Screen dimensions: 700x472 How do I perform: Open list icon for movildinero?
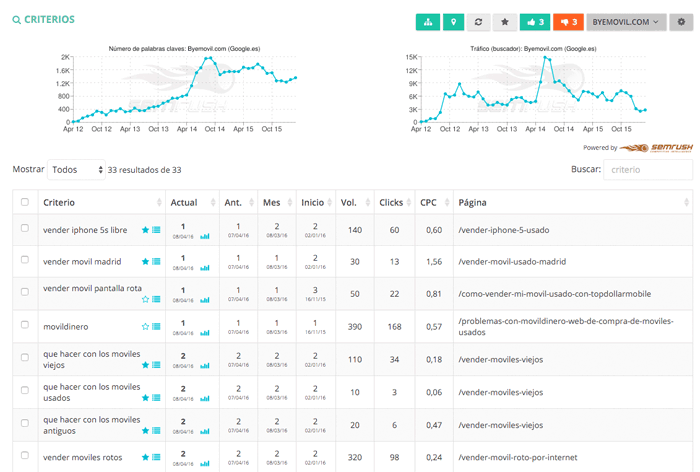coord(156,326)
